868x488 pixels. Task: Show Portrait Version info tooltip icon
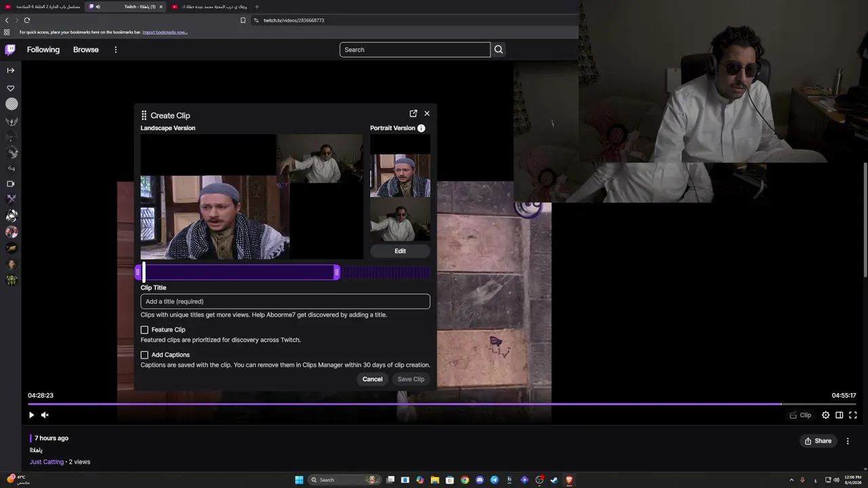pyautogui.click(x=421, y=128)
